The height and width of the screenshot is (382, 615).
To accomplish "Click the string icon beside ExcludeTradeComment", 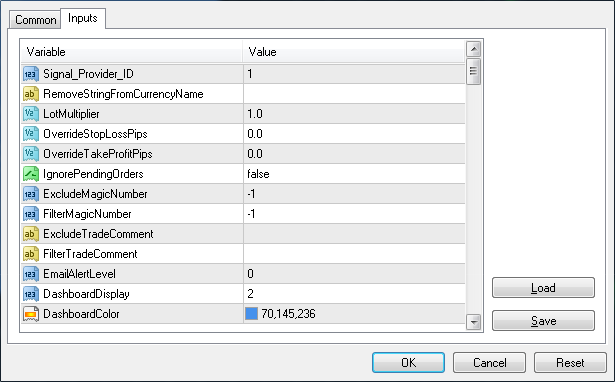I will click(x=31, y=234).
